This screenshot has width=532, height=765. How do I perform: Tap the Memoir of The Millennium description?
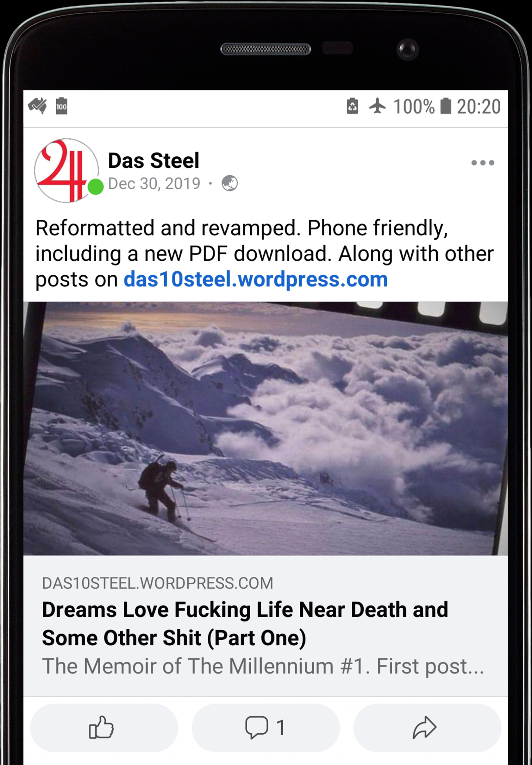[x=263, y=666]
